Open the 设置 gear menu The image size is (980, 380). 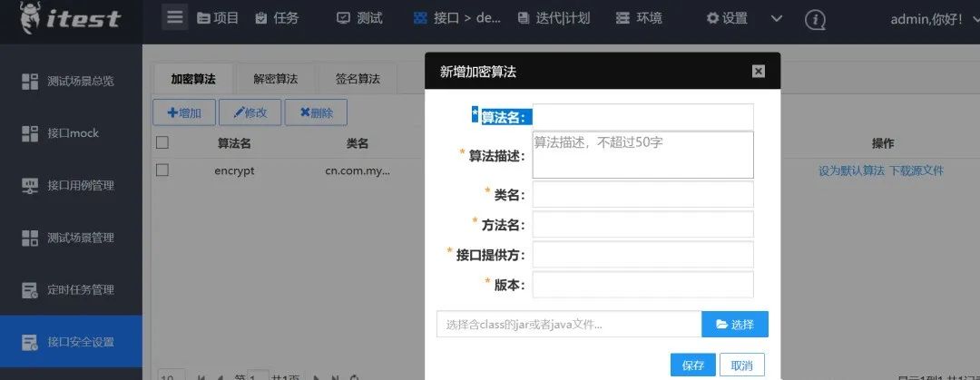(727, 18)
